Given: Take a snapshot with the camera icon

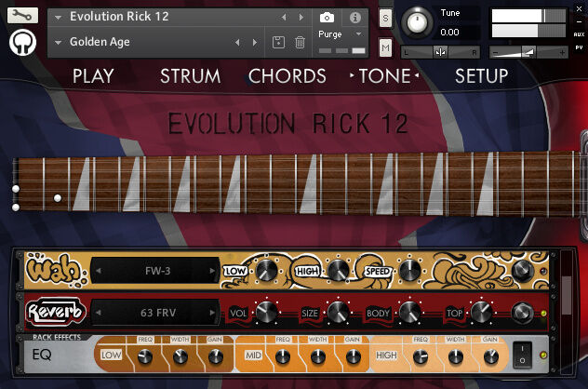Looking at the screenshot, I should (x=327, y=18).
